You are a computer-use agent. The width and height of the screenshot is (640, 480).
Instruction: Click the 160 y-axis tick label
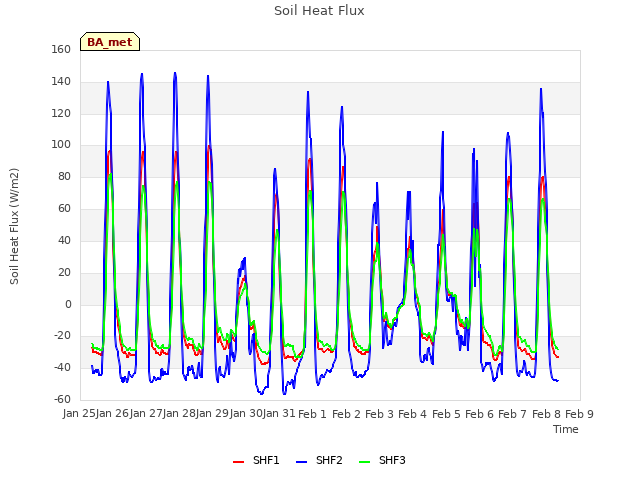[x=61, y=49]
